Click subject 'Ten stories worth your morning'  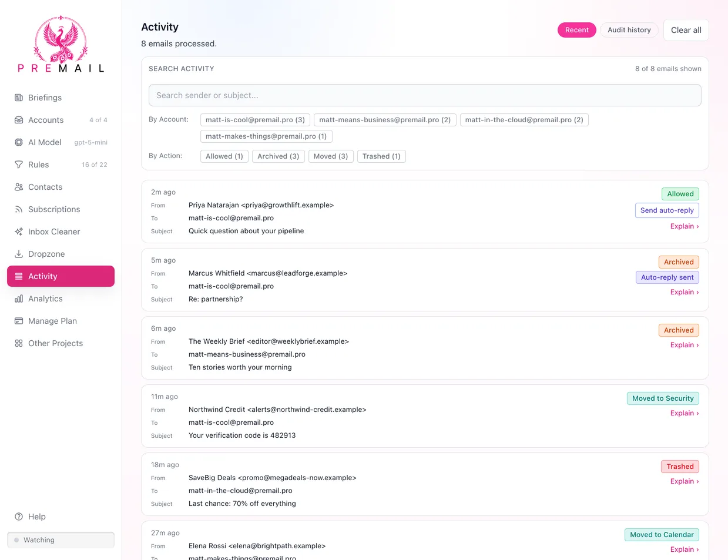tap(240, 367)
